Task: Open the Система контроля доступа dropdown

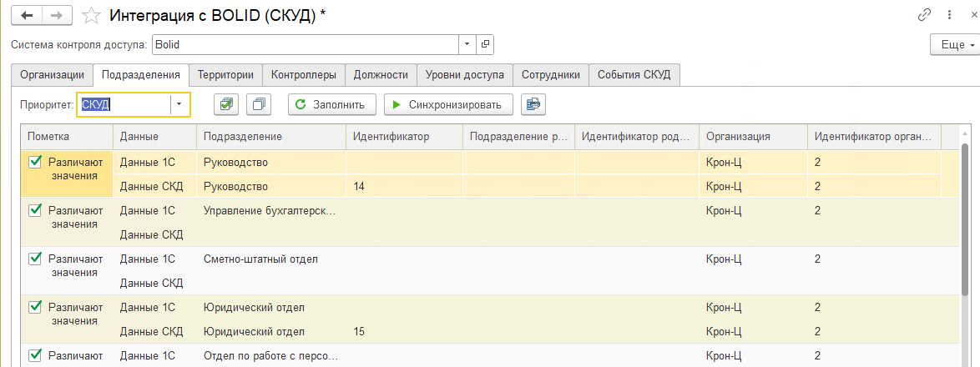Action: [x=466, y=44]
